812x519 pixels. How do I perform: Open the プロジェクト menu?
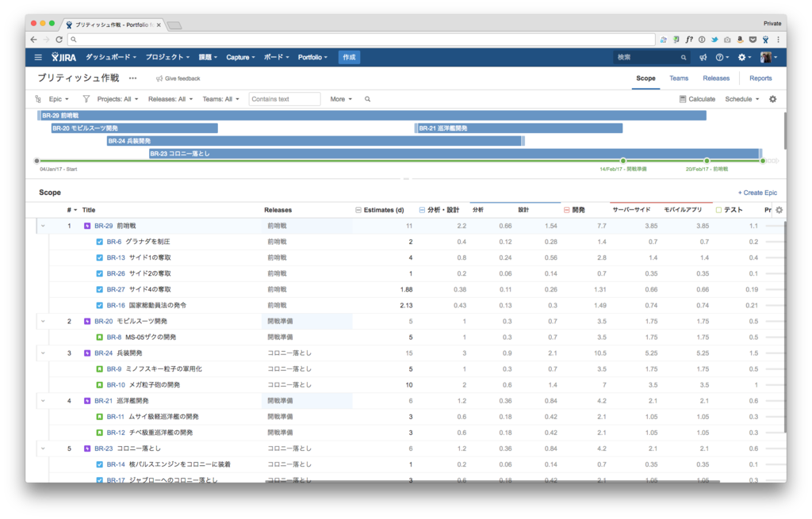click(167, 57)
